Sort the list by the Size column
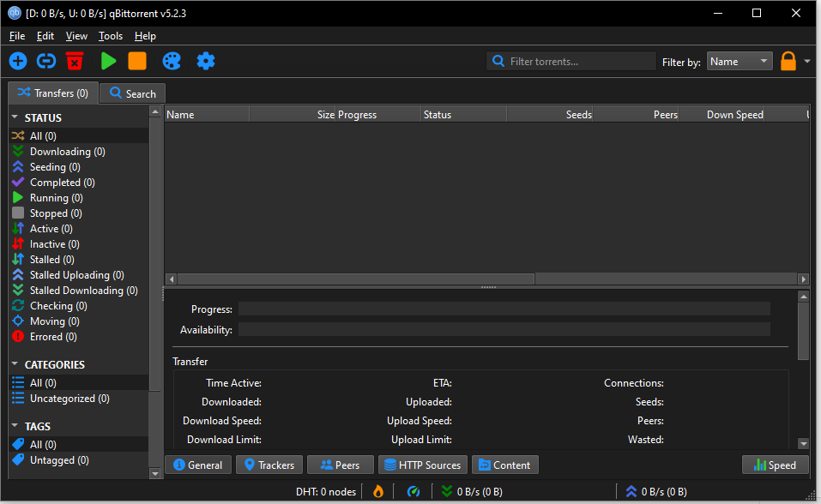Screen dimensions: 821x504 (293, 115)
